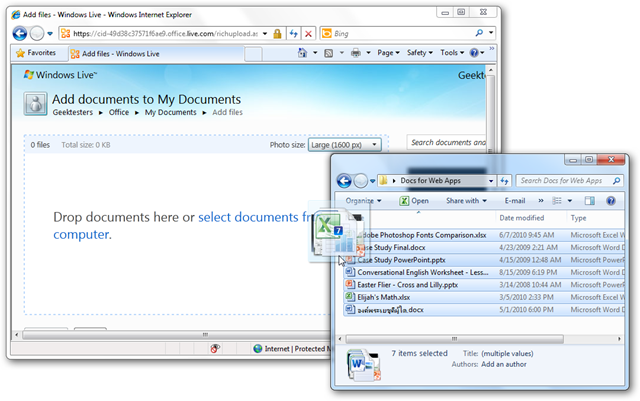The height and width of the screenshot is (401, 640).
Task: Toggle the preview pane icon in Explorer
Action: click(589, 200)
